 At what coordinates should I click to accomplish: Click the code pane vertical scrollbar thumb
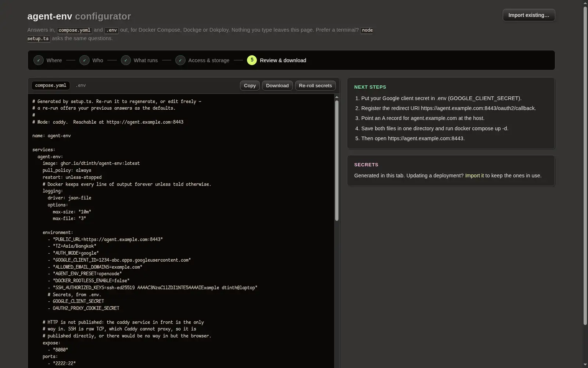coord(337,160)
